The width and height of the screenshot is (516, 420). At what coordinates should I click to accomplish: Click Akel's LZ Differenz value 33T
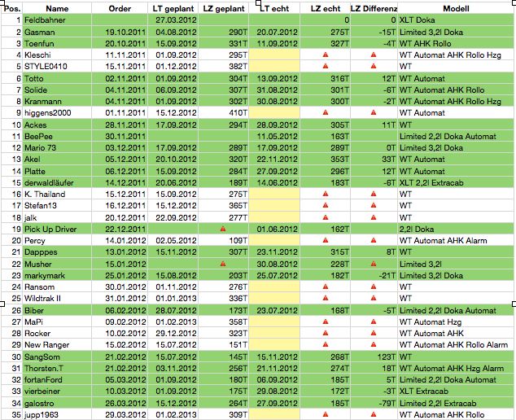click(389, 160)
